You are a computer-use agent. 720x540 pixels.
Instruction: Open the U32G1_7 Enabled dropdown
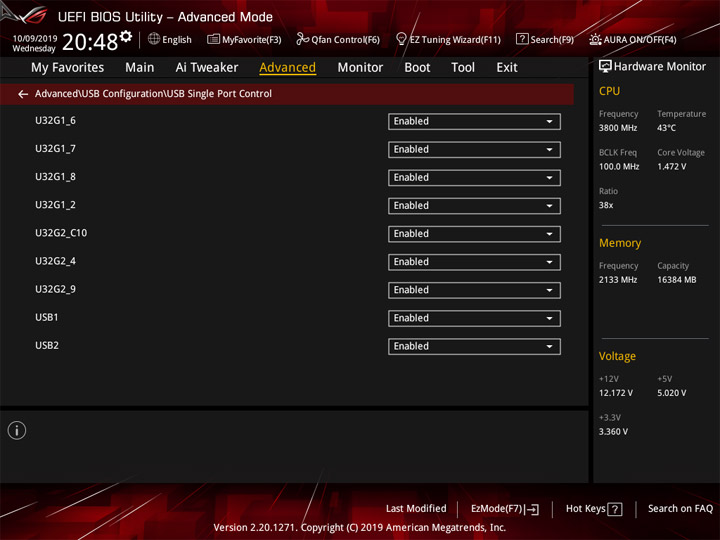(x=474, y=150)
